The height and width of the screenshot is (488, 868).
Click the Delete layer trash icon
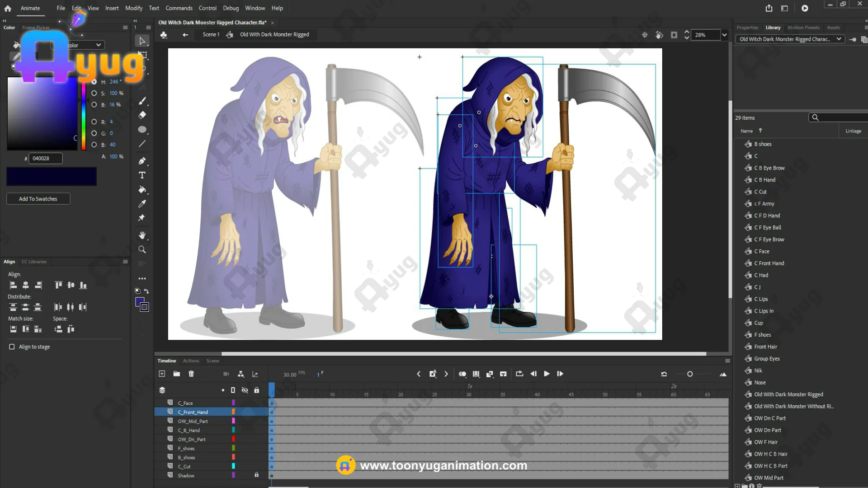point(191,374)
